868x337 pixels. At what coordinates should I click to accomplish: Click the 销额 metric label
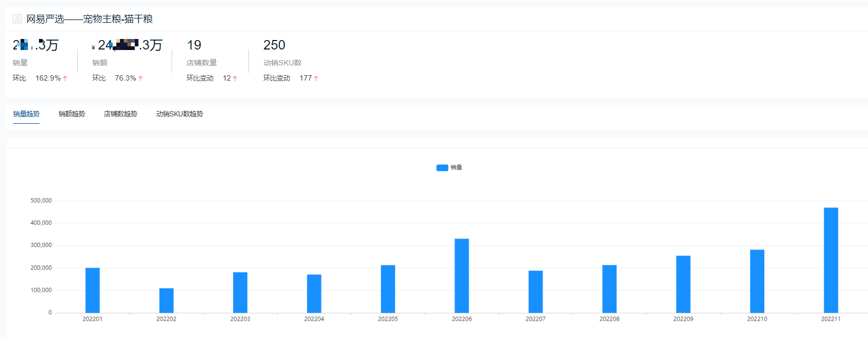(x=100, y=63)
